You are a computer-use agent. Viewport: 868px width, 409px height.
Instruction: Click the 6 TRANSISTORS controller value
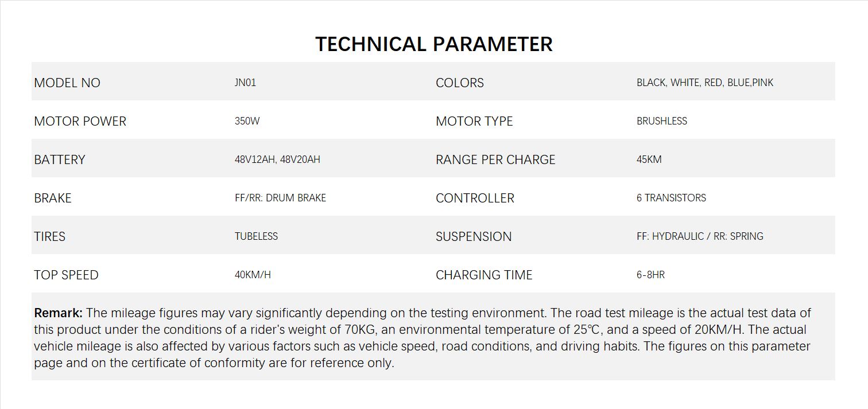tap(671, 198)
